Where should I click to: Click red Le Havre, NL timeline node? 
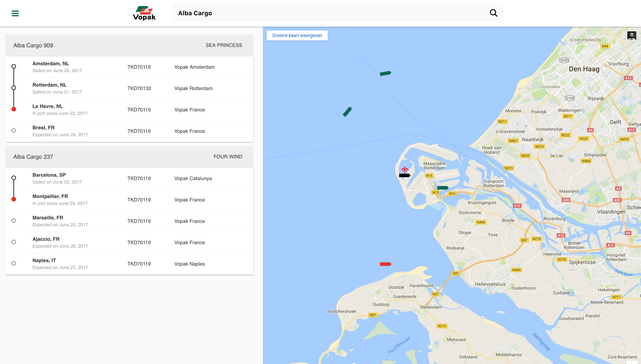[14, 109]
